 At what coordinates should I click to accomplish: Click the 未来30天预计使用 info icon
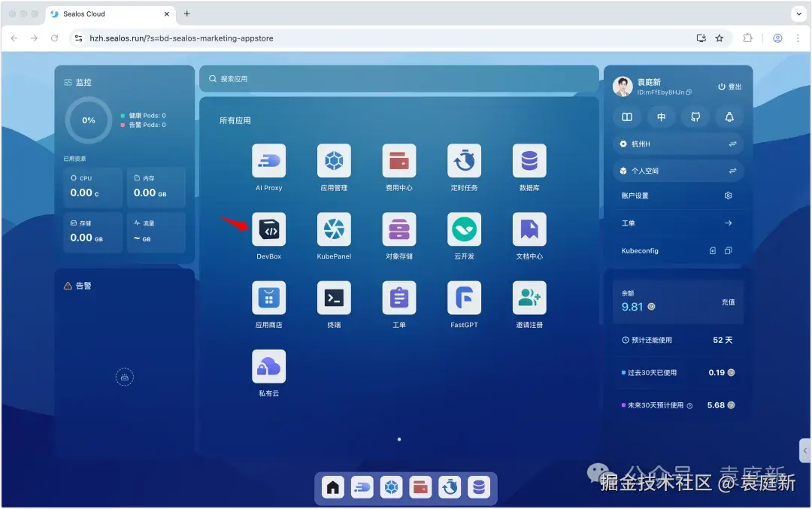[x=689, y=406]
